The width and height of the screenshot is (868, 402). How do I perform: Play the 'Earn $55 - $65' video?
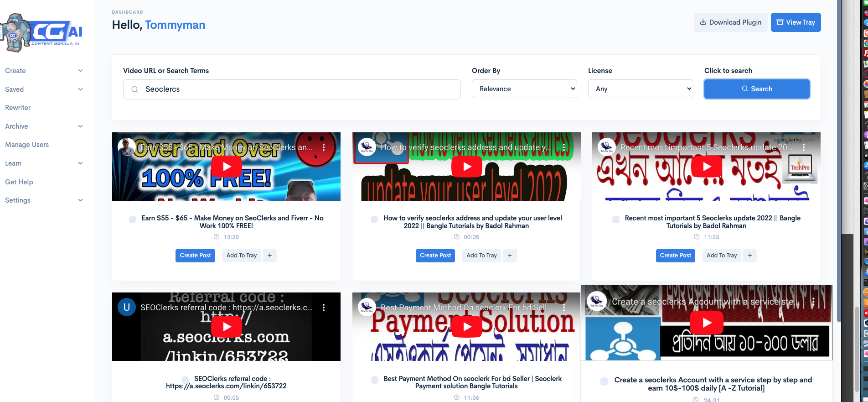click(227, 167)
